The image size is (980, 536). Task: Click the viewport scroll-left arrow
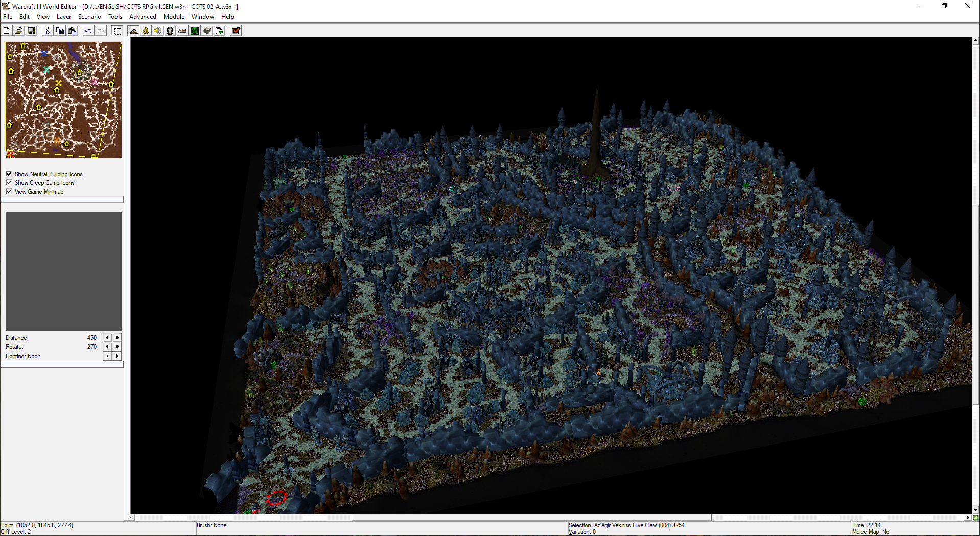click(131, 518)
